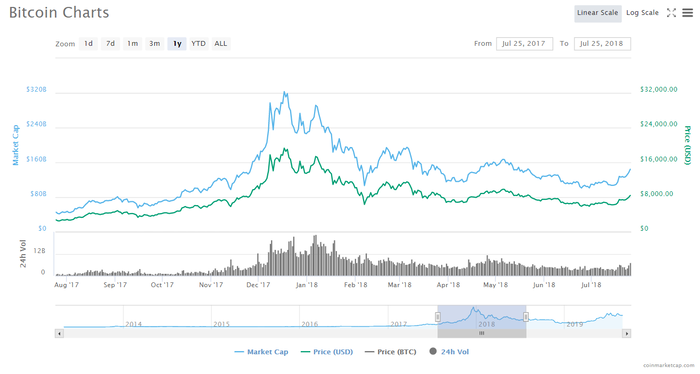Toggle Price (USD) series in legend
The height and width of the screenshot is (374, 700).
pos(327,352)
